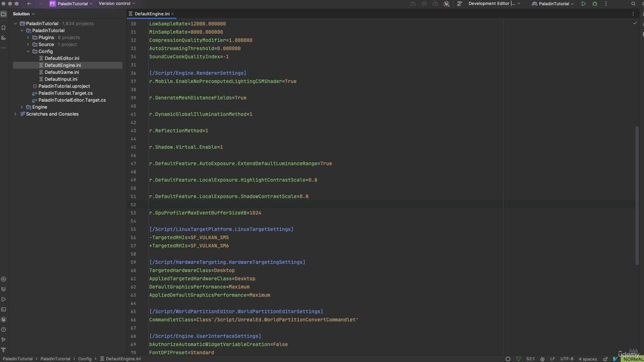This screenshot has height=362, width=644.
Task: Open the Git tool window icon
Action: [4, 340]
